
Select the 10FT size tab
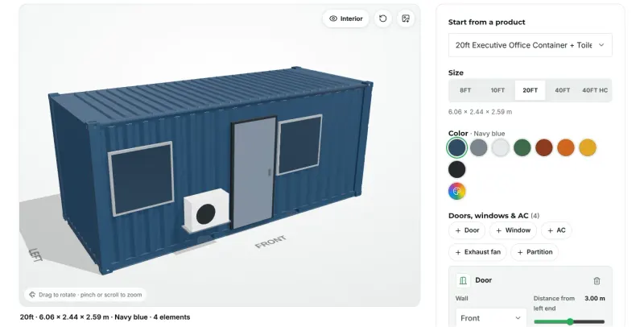pyautogui.click(x=497, y=90)
